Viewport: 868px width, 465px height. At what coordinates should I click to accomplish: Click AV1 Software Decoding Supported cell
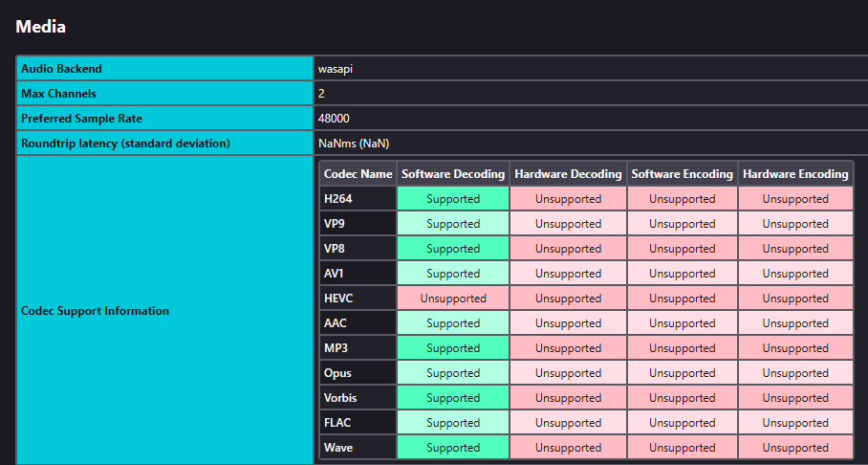pyautogui.click(x=453, y=274)
